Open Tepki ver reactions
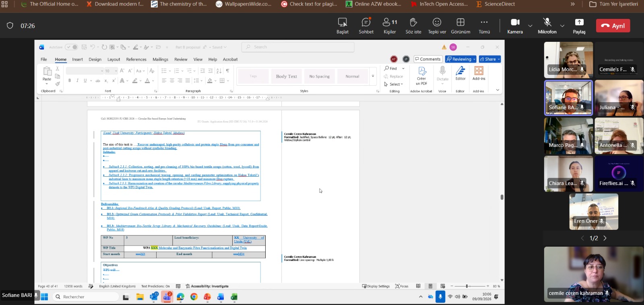 tap(437, 26)
